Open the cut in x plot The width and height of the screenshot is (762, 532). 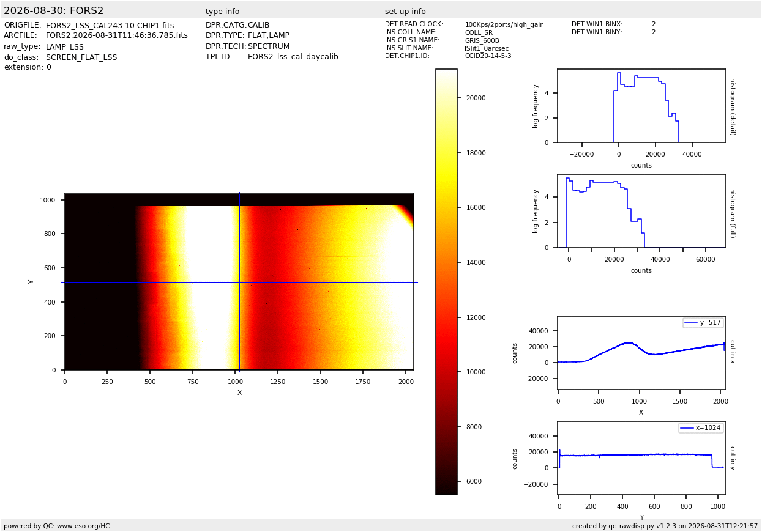(x=641, y=353)
